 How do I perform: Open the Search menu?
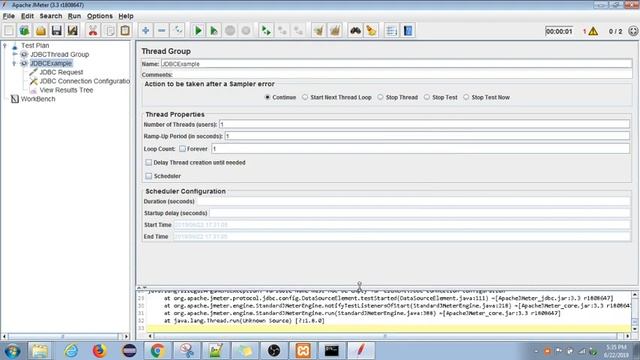click(51, 16)
